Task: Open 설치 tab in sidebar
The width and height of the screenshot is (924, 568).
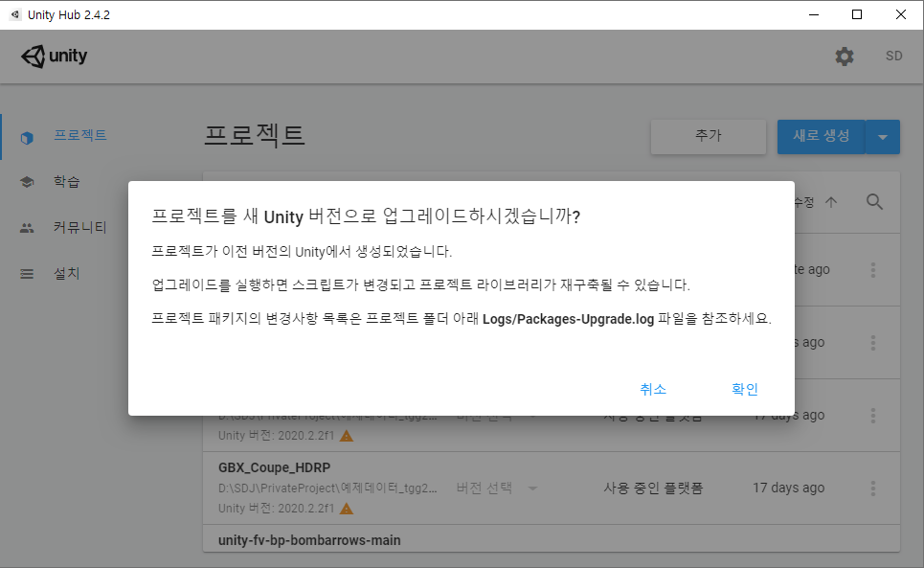Action: point(67,273)
